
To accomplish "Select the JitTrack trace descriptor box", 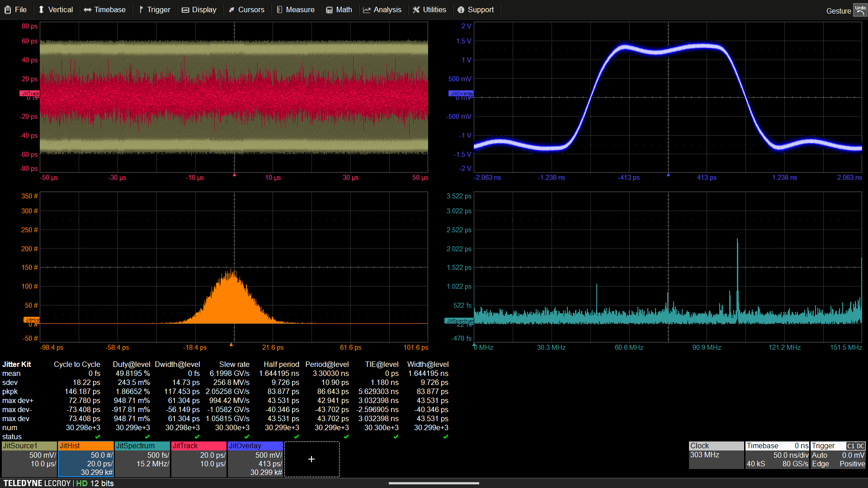I will 199,459.
